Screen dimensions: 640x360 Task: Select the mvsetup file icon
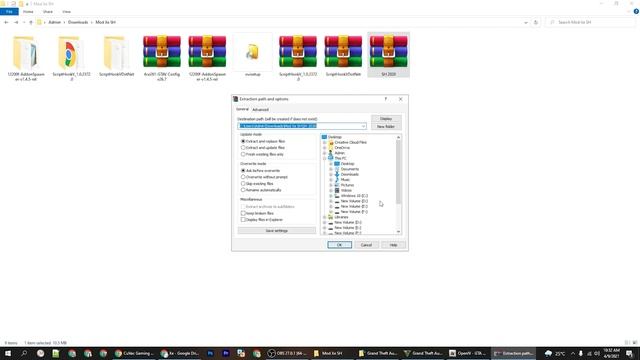pos(252,55)
